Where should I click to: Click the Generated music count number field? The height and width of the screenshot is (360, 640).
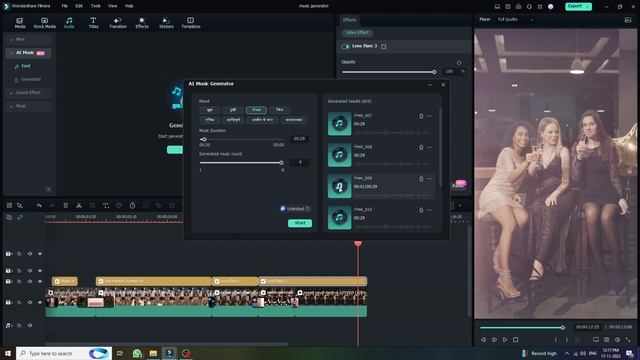tap(299, 162)
